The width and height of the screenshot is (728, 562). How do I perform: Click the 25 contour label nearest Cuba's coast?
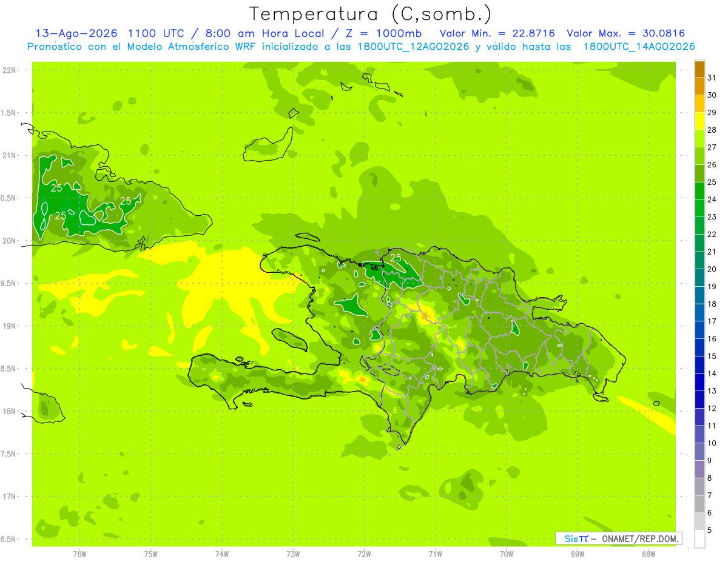(x=126, y=201)
